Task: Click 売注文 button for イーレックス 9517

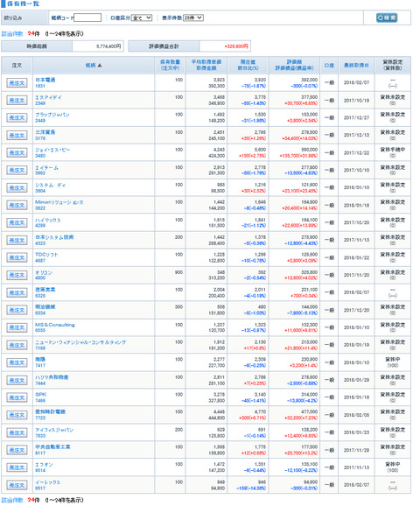Action: [x=17, y=485]
